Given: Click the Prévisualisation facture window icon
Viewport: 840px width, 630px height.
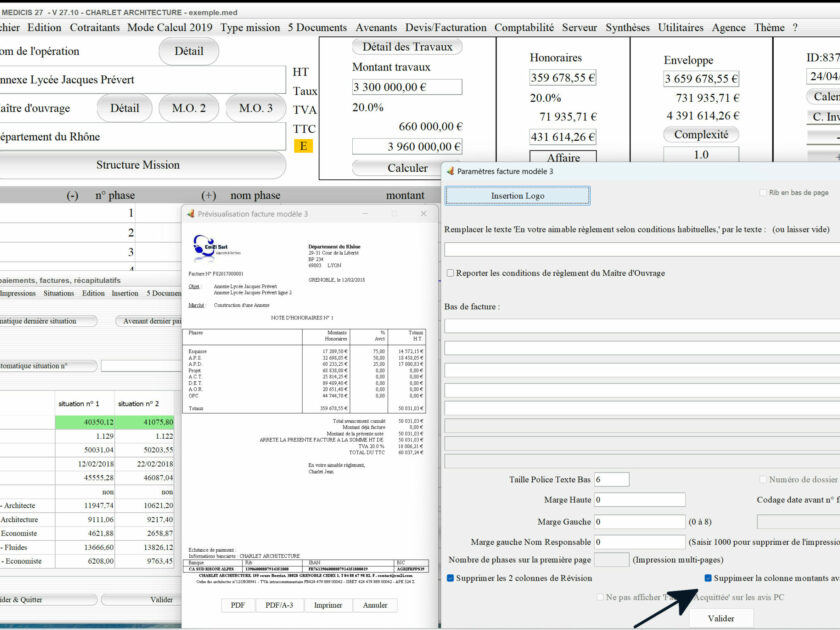Looking at the screenshot, I should [x=190, y=214].
